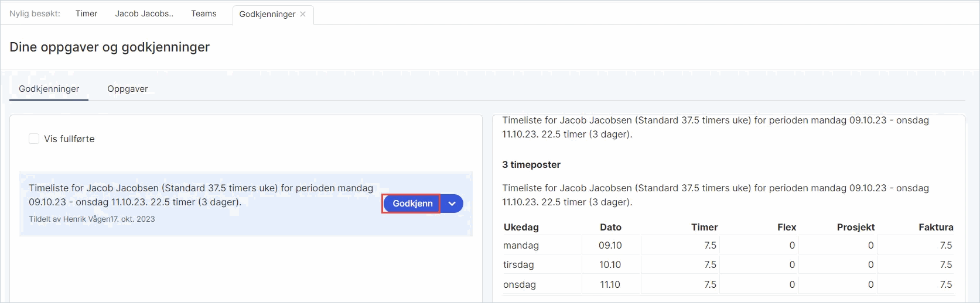Click the 11.10 date cell

coord(610,285)
